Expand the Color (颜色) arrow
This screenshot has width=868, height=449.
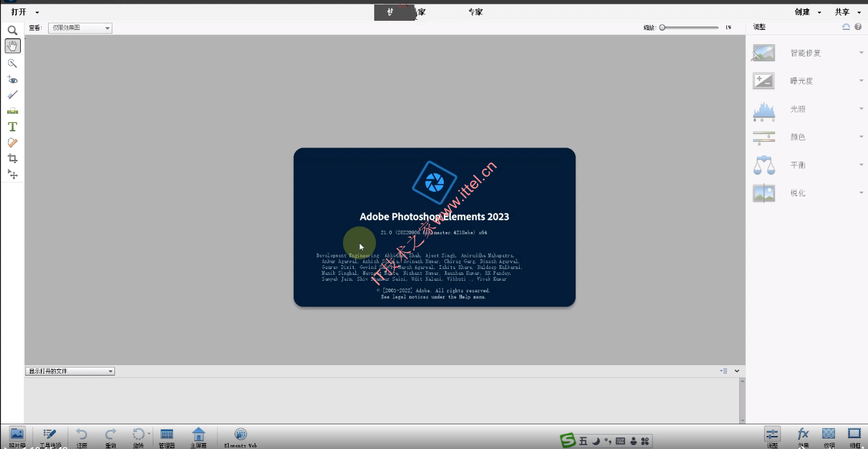[x=861, y=137]
